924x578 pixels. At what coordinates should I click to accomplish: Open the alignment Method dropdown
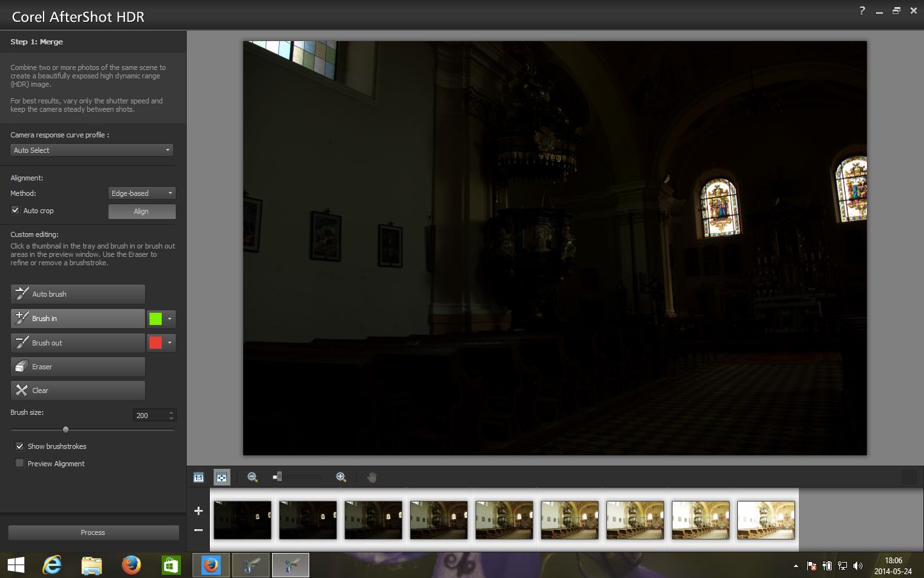click(x=142, y=193)
